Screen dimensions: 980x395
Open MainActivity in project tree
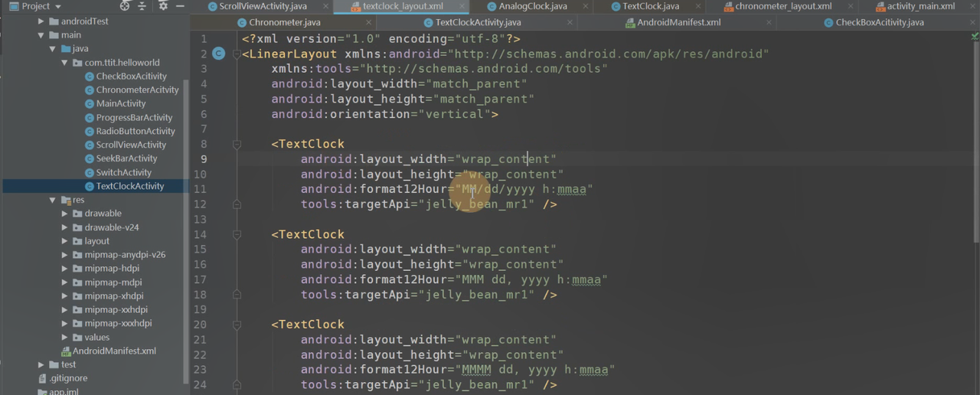point(115,104)
